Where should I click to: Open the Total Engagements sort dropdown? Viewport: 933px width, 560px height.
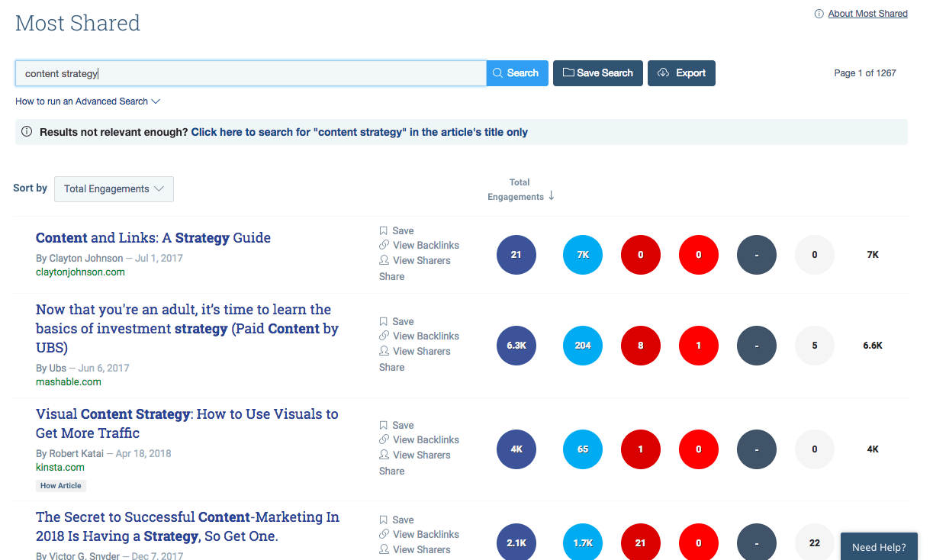point(113,188)
